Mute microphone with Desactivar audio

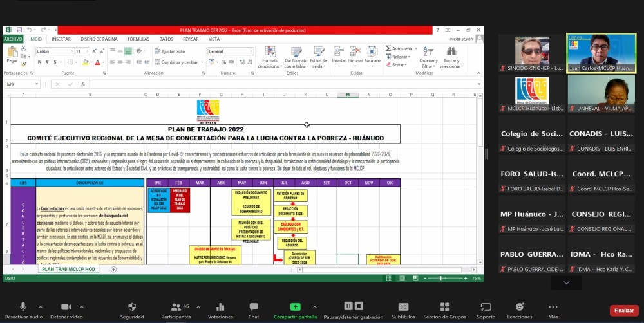coord(23,308)
